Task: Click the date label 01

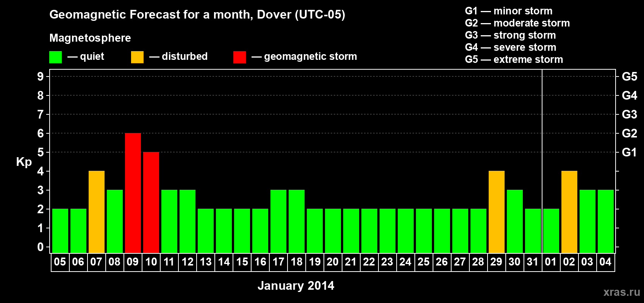Action: 551,262
